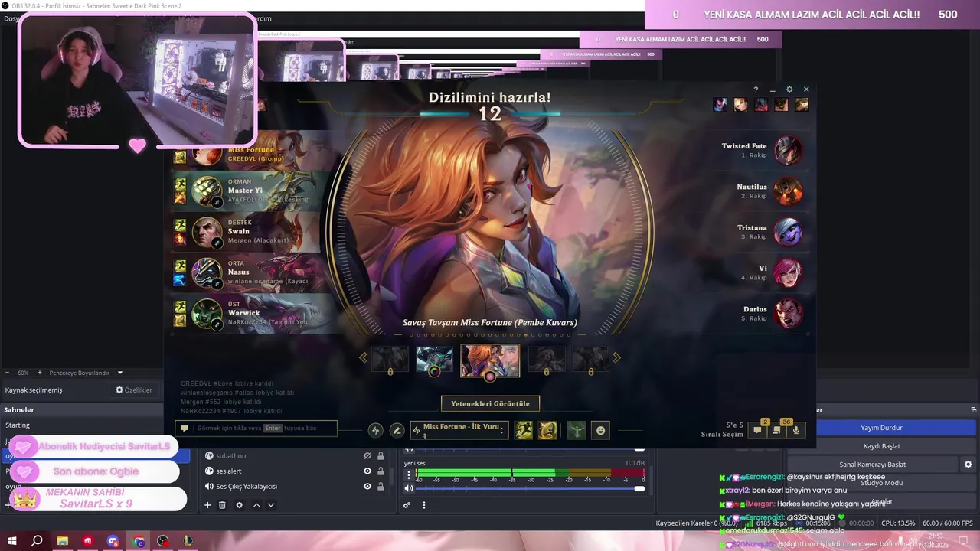
Task: Open Stüdyo Modu in OBS controls
Action: click(881, 483)
